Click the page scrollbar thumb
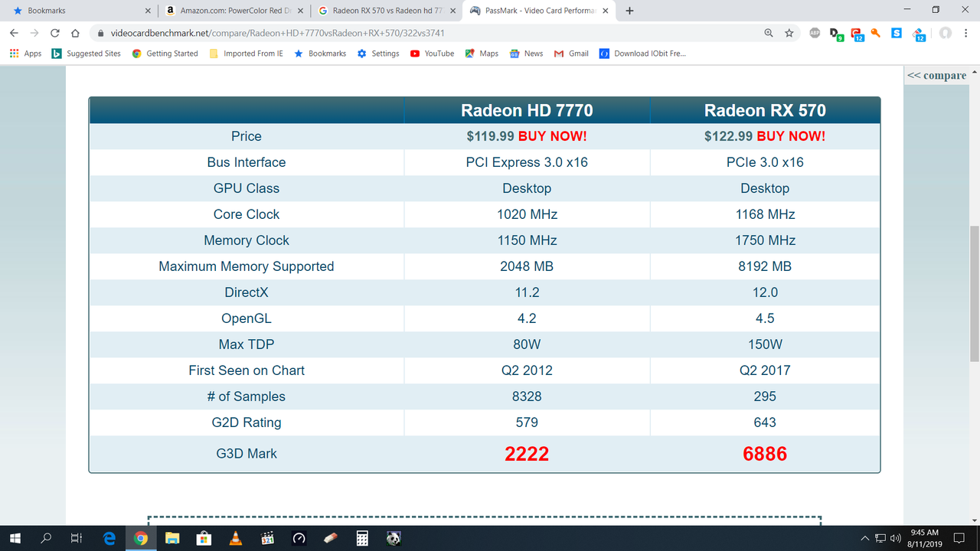 point(974,294)
